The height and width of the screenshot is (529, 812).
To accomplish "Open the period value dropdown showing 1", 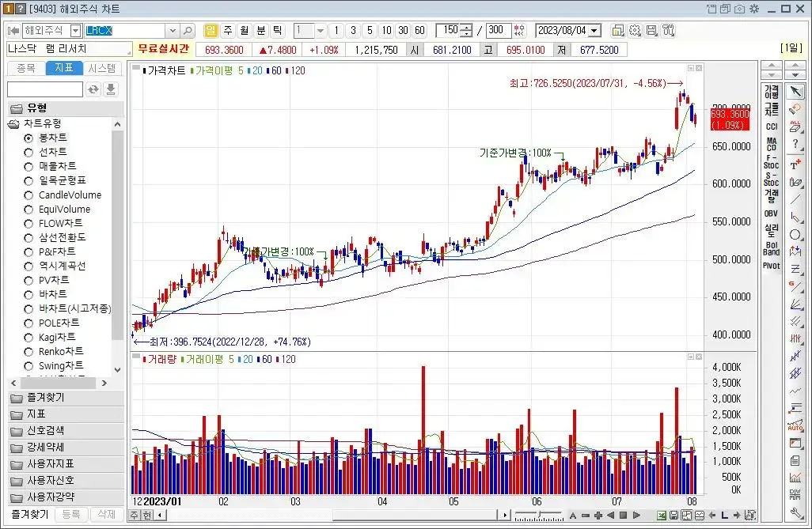I will pyautogui.click(x=320, y=31).
